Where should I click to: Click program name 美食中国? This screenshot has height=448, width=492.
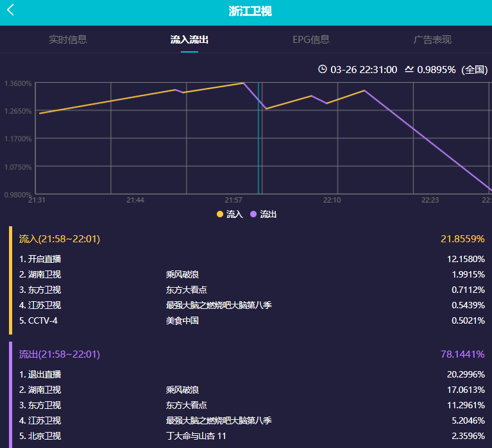[x=182, y=320]
